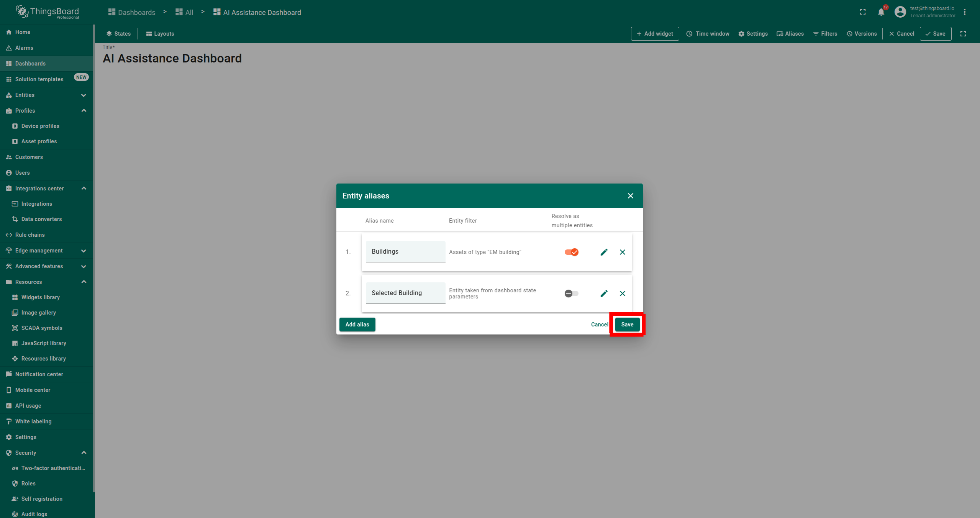Click the Add alias button

pyautogui.click(x=357, y=325)
